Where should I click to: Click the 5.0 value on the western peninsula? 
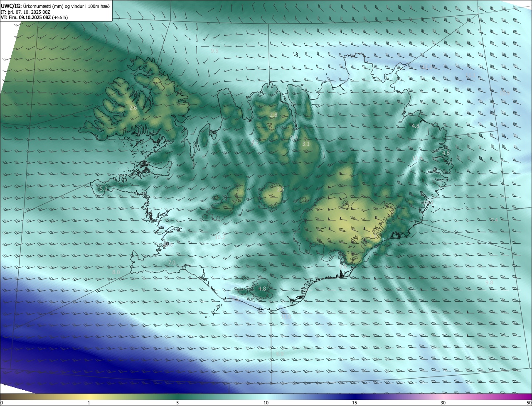(x=103, y=189)
